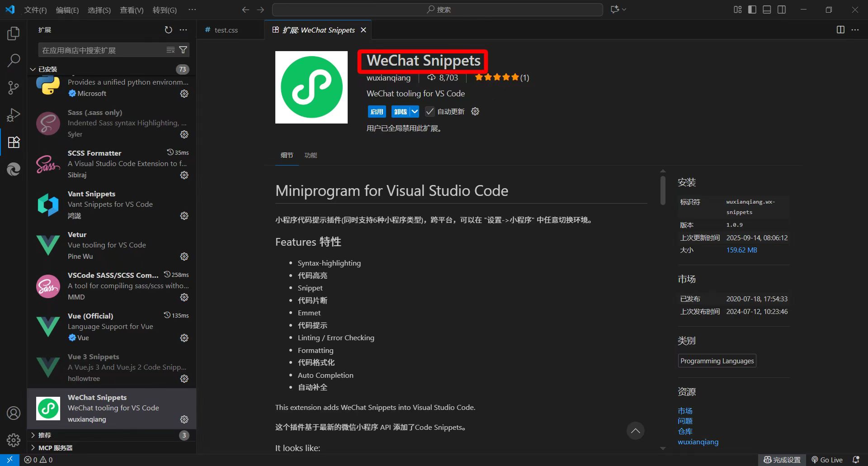Viewport: 868px width, 466px height.
Task: Click the scroll-to-top arrow button
Action: (x=635, y=431)
